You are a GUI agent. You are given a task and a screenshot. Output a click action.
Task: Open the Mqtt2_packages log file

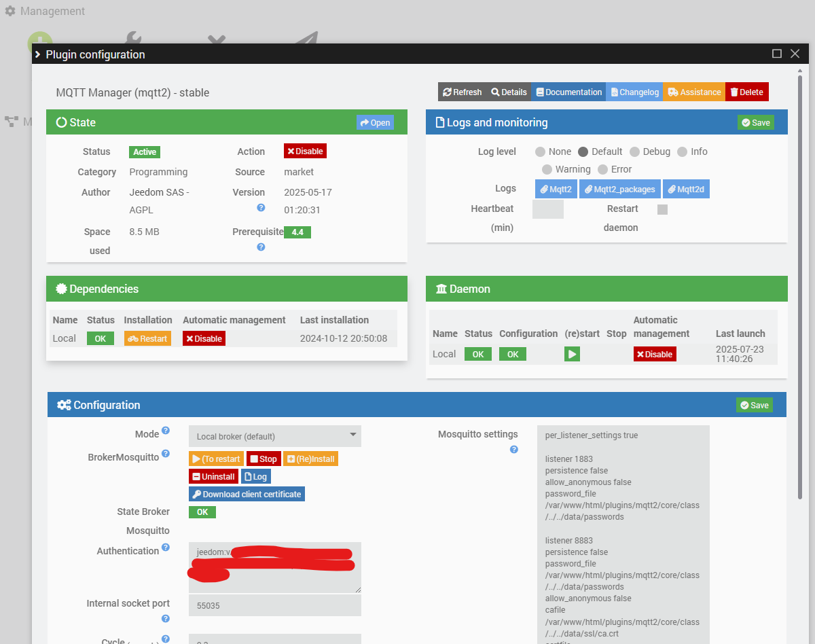pyautogui.click(x=620, y=190)
